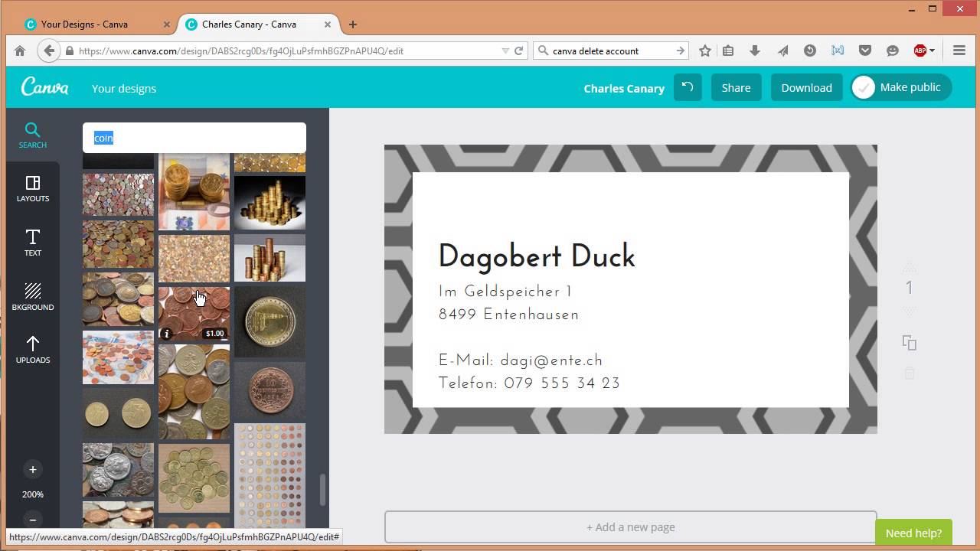Click the browser search box
Viewport: 980px width, 551px height.
click(x=611, y=51)
